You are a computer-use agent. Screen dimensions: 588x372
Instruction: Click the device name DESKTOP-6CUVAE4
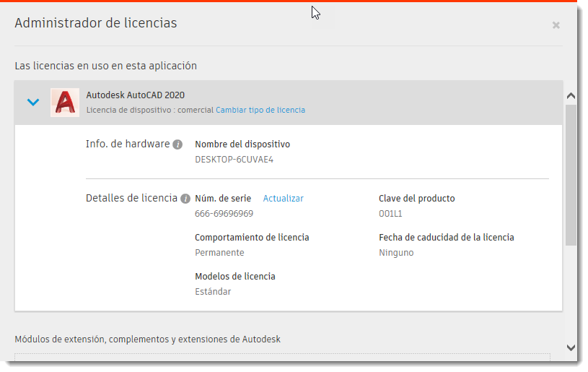(234, 160)
